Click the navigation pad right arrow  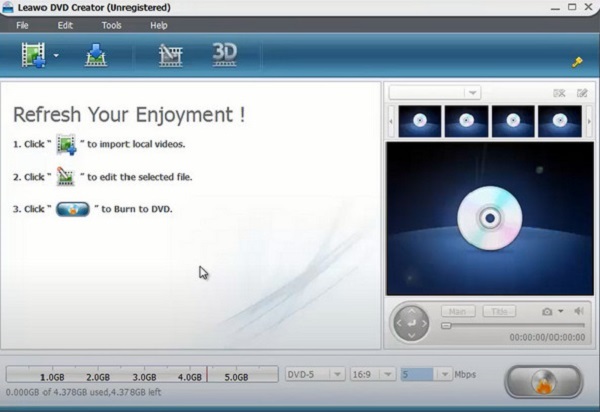[x=424, y=323]
